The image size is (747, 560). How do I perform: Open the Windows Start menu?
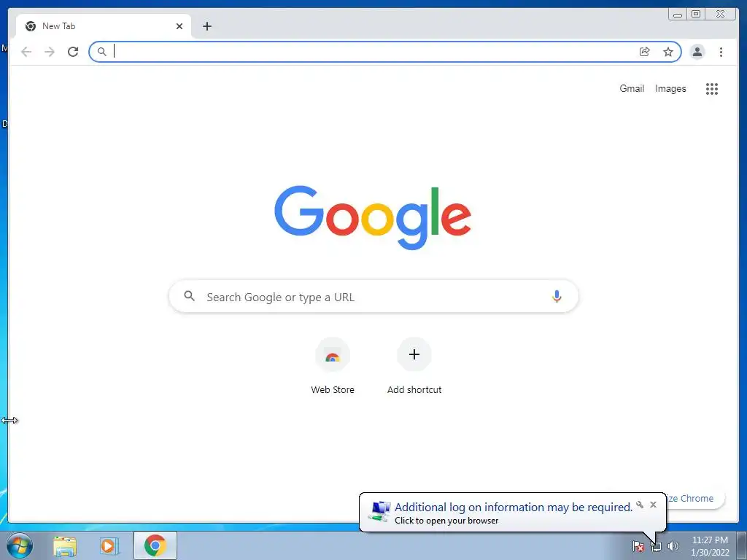pyautogui.click(x=20, y=545)
